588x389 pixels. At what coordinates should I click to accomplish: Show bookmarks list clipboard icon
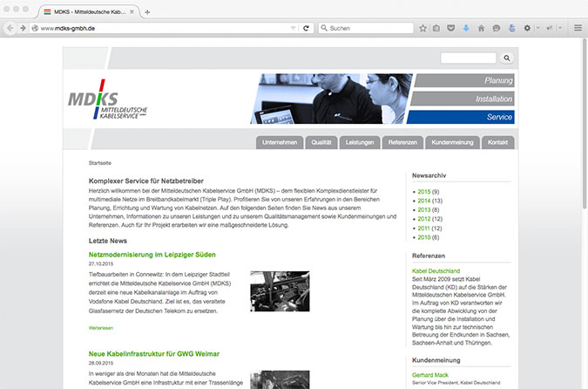[x=436, y=28]
